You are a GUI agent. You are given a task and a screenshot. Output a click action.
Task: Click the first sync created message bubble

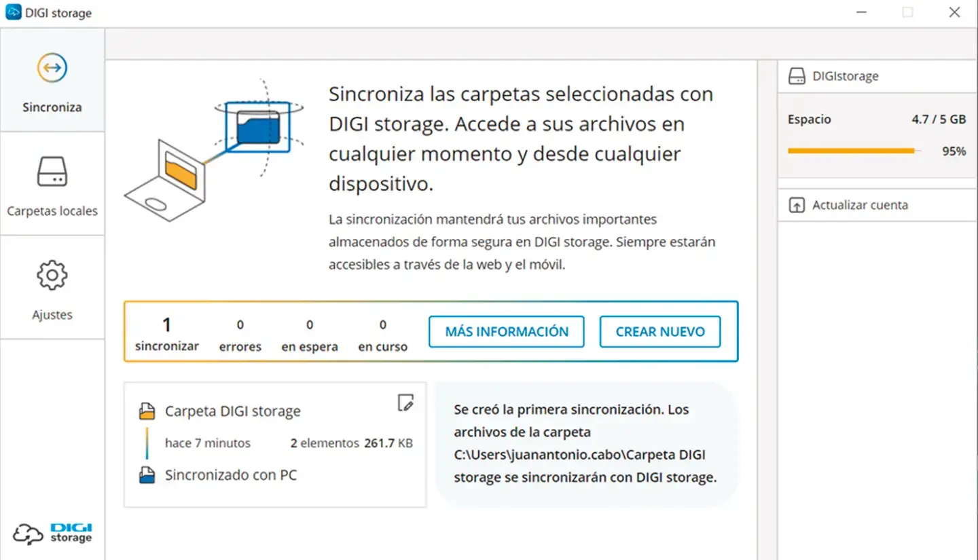click(x=585, y=444)
